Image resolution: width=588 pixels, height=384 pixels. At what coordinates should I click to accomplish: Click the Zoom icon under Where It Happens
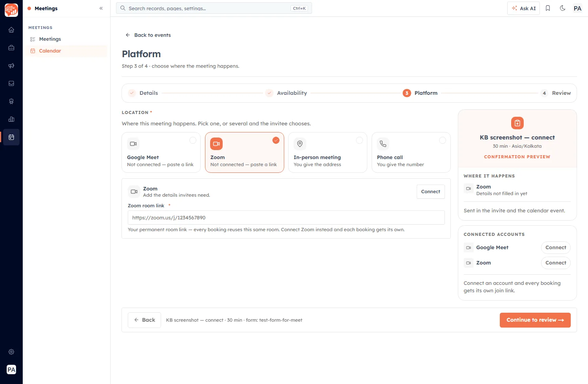pos(468,188)
